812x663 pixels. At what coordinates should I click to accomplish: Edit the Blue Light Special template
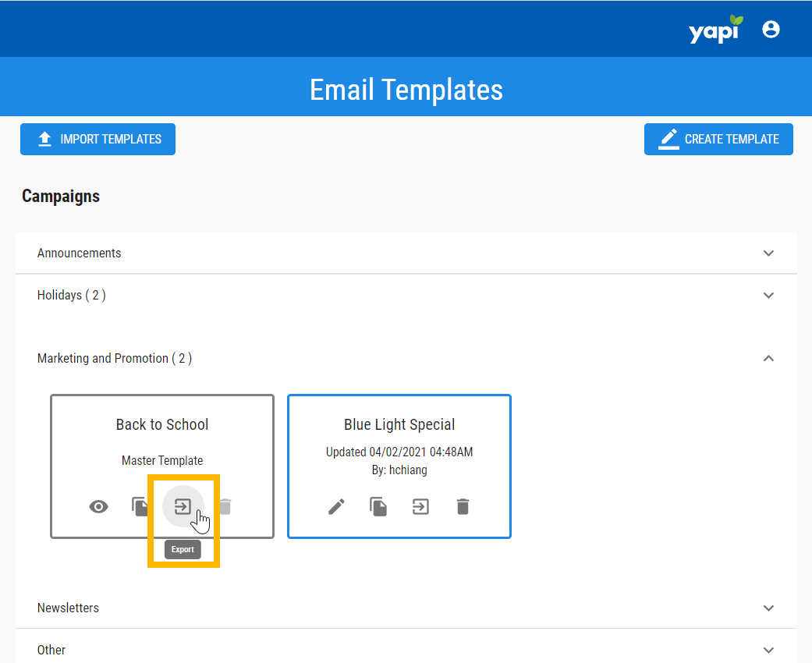point(337,506)
